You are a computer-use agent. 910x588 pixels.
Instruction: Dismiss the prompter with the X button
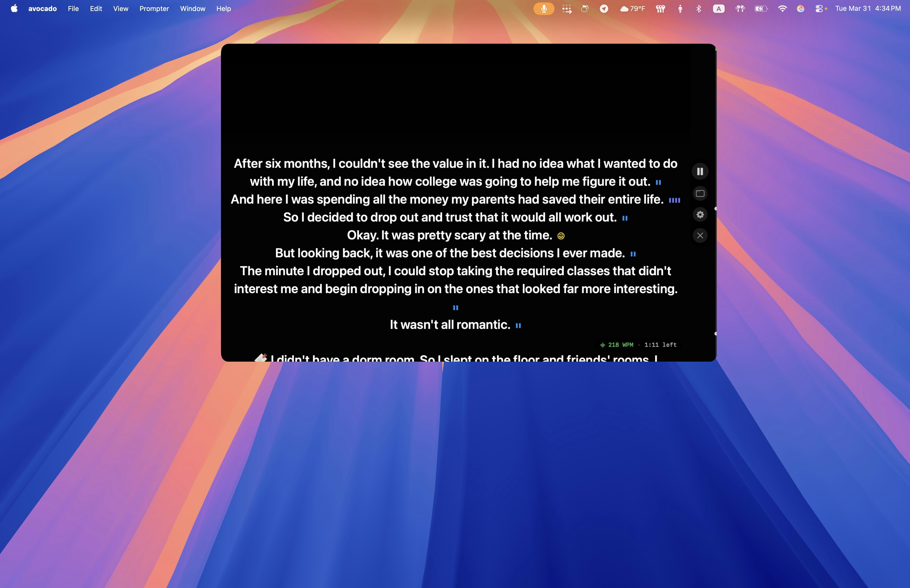click(x=700, y=236)
